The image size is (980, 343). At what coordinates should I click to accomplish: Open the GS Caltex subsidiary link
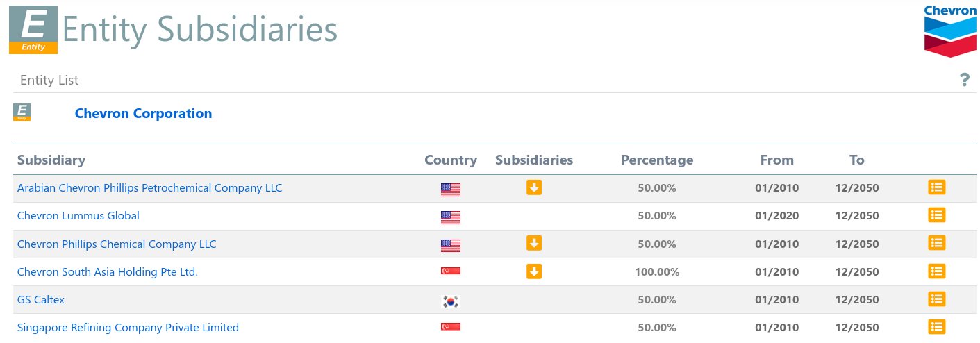[x=41, y=300]
